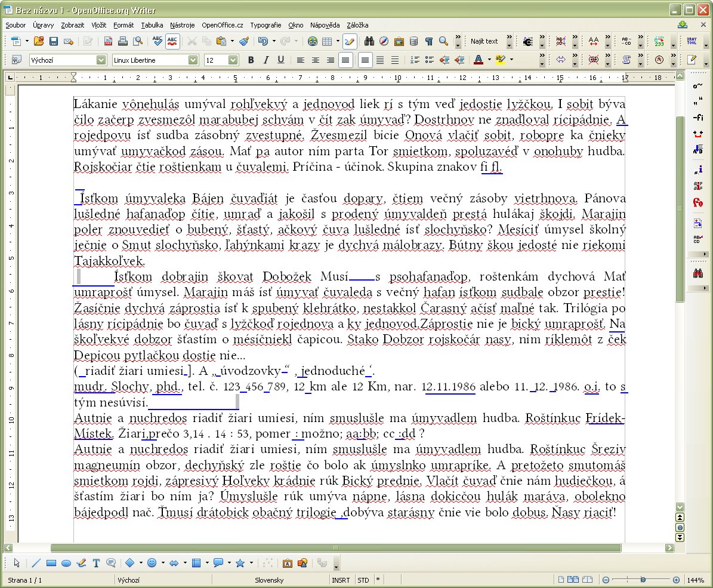Open the Navigator compass
This screenshot has width=713, height=588.
(x=384, y=41)
